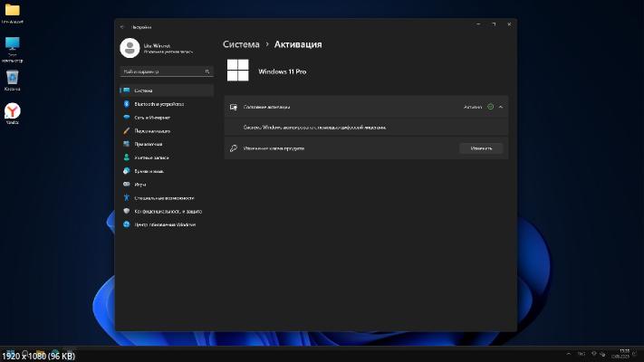Open Время и язык settings
The height and width of the screenshot is (362, 644).
[x=149, y=171]
